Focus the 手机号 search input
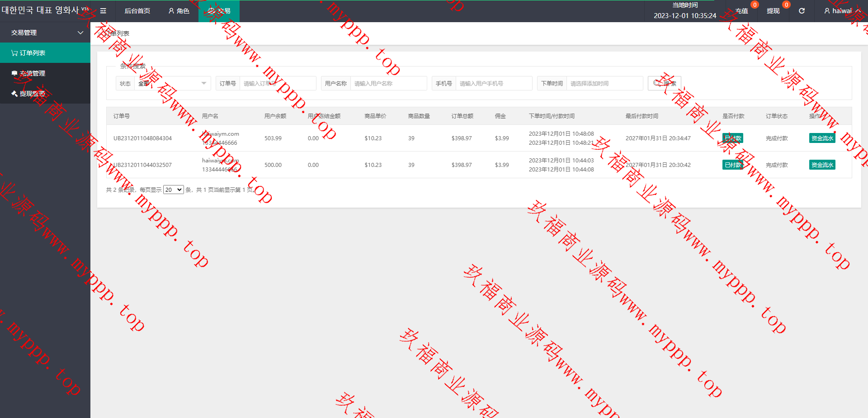Image resolution: width=868 pixels, height=418 pixels. click(x=494, y=83)
